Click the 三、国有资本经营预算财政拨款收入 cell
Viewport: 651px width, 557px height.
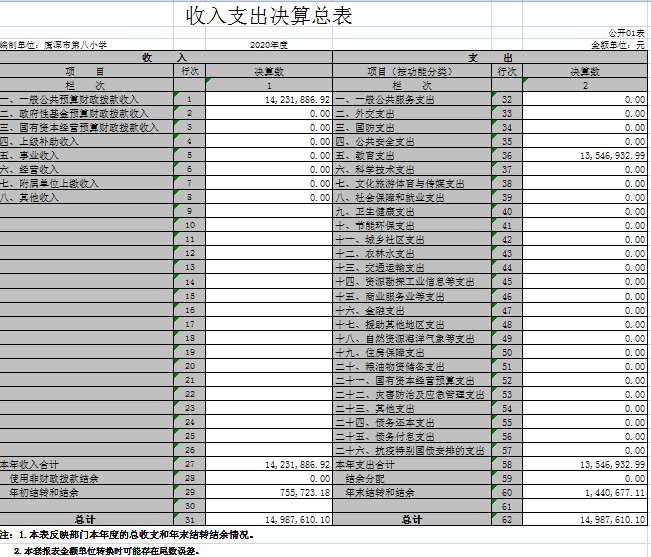point(86,127)
